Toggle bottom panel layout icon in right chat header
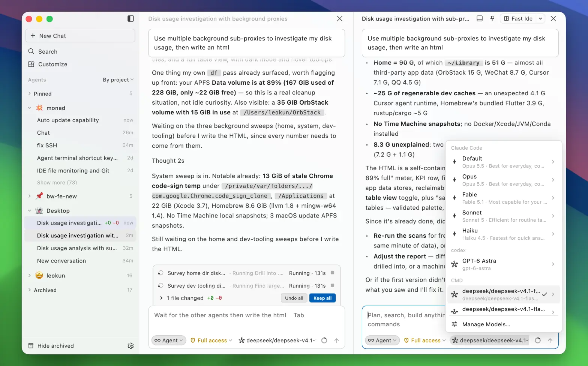The width and height of the screenshot is (588, 366). click(479, 18)
